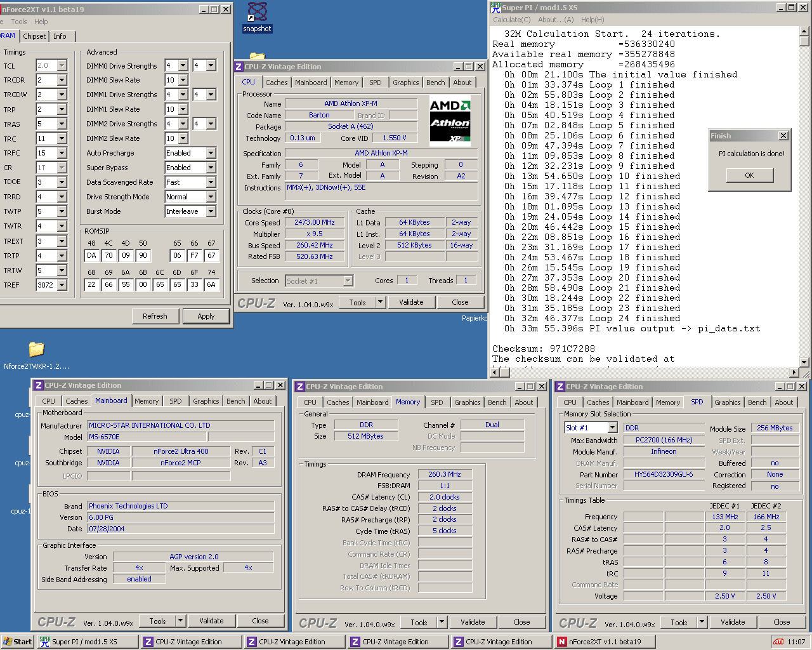Click the ROMSIP field under 48 showing DA
Screen dimensions: 812x650
coord(91,255)
